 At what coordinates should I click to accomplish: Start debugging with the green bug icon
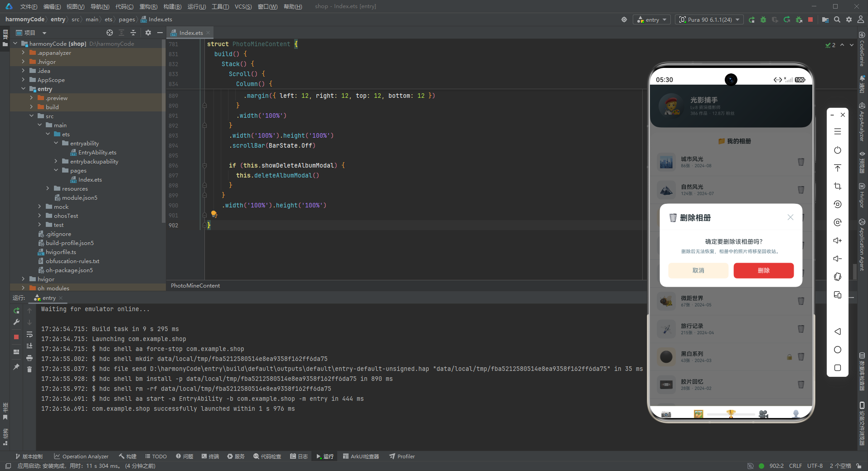(763, 19)
